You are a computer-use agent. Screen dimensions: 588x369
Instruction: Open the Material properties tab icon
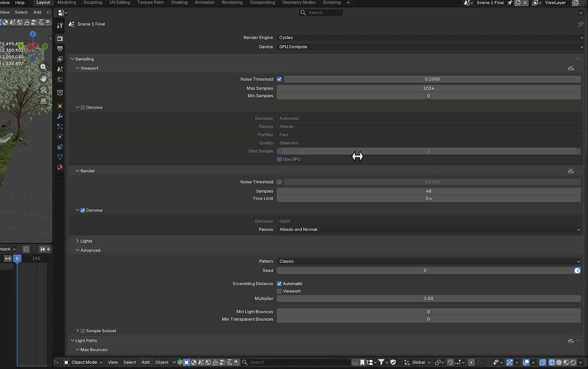pos(60,167)
